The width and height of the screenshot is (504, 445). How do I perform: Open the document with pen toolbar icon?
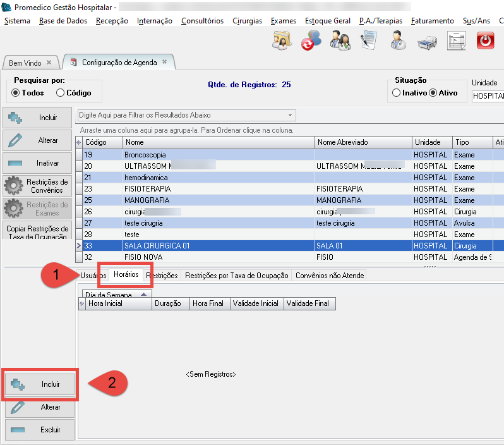pos(369,42)
